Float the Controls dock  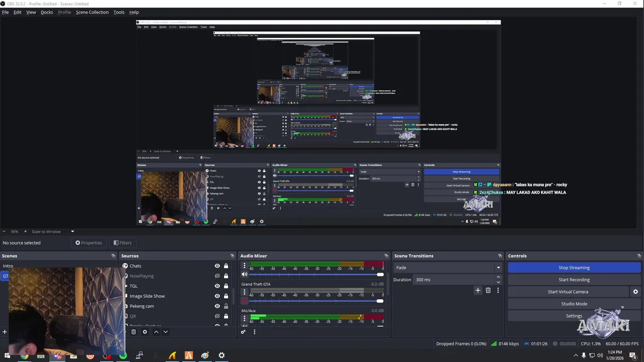(x=639, y=256)
